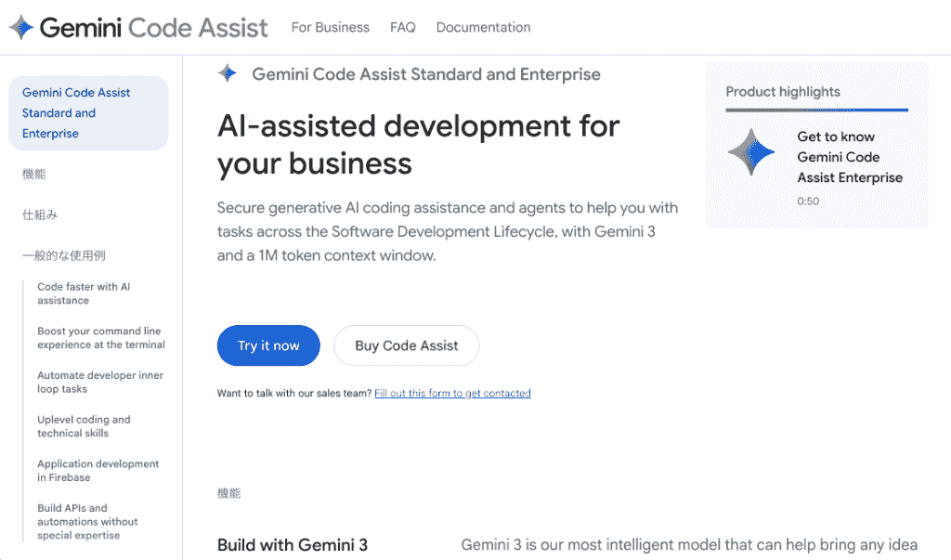Screen dimensions: 951x560
Task: Open Boost your command line experience link
Action: pyautogui.click(x=100, y=338)
